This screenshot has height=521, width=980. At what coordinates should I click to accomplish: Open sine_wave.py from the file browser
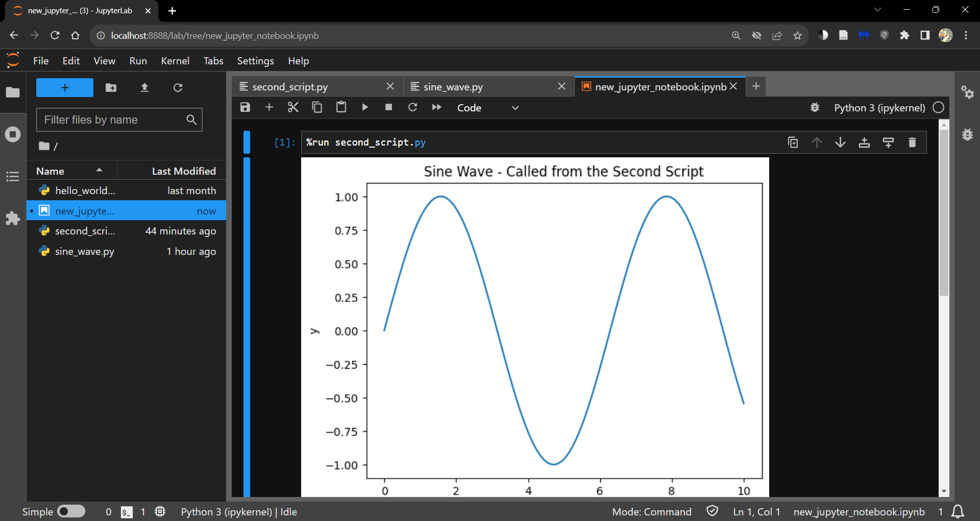point(84,251)
